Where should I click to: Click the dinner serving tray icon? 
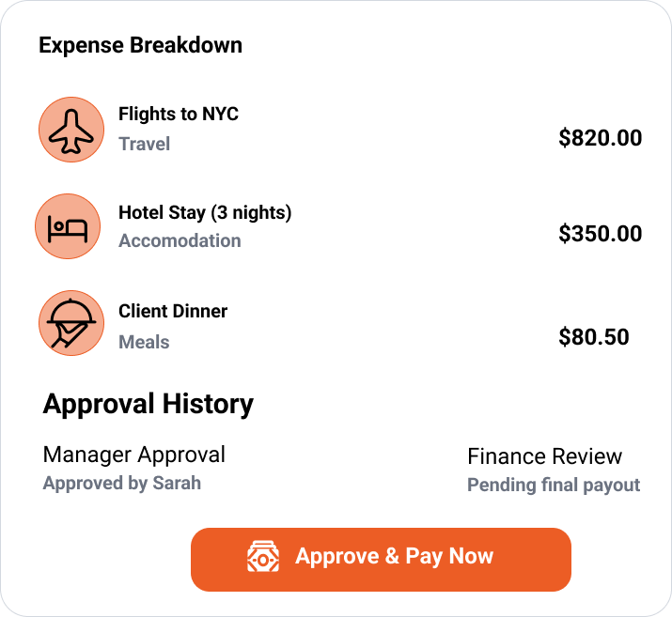71,323
